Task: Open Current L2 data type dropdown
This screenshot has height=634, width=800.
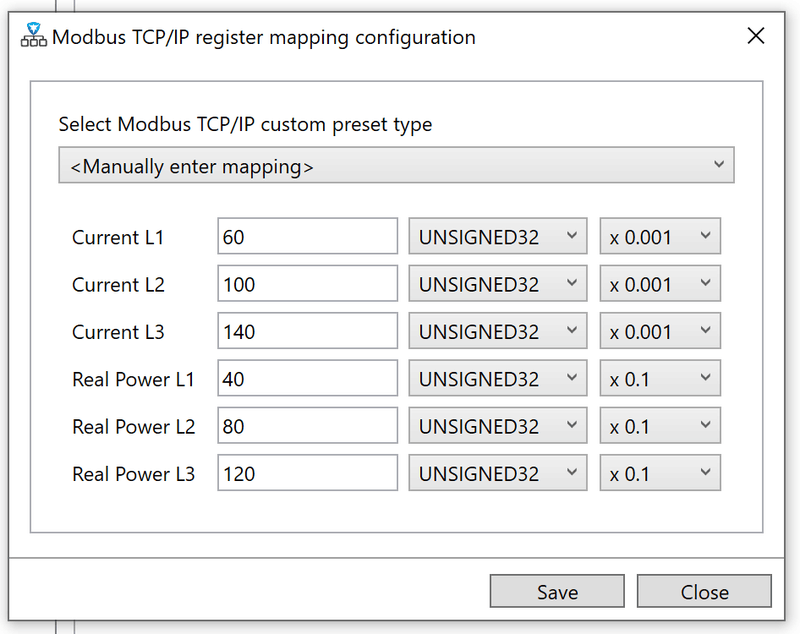Action: [498, 284]
